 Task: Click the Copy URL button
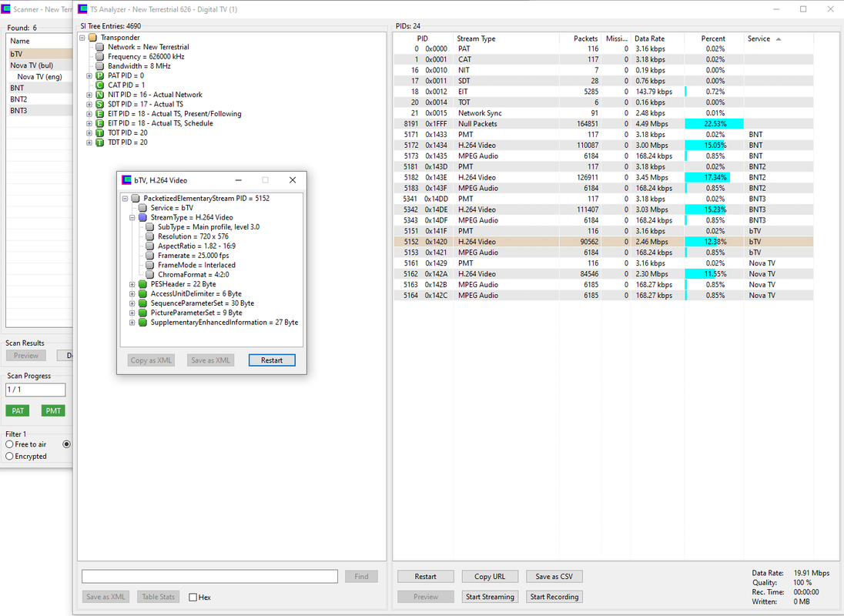click(490, 577)
